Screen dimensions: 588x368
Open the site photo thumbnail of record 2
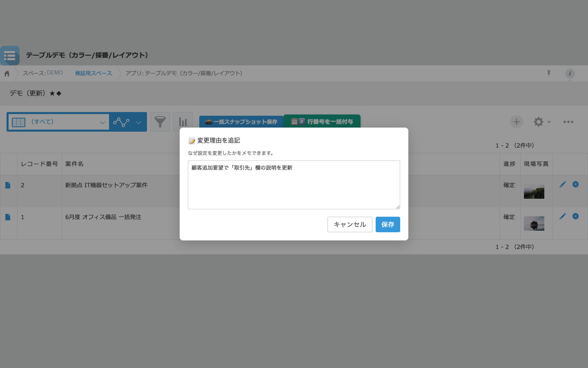[x=534, y=192]
